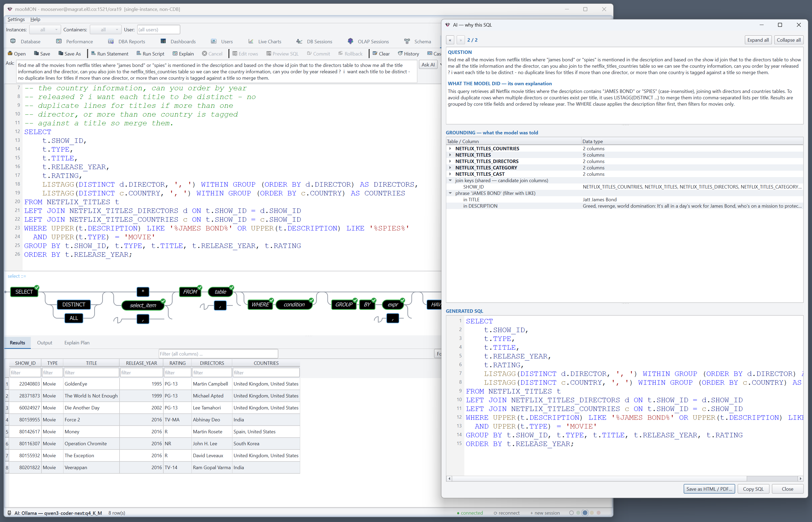812x522 pixels.
Task: Open the Performance tab icon
Action: tap(59, 41)
